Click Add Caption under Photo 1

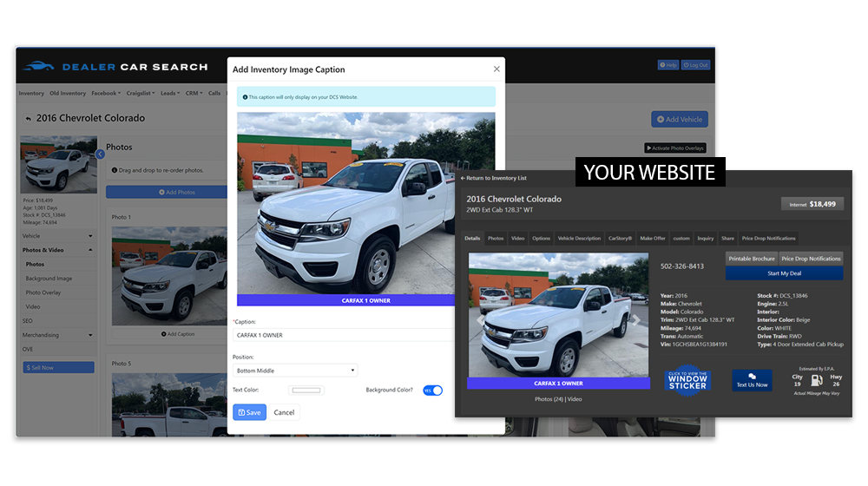178,334
